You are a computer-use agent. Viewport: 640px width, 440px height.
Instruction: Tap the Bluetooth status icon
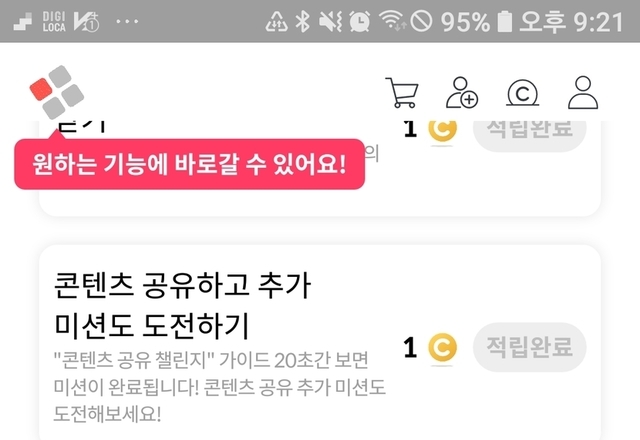(x=302, y=21)
